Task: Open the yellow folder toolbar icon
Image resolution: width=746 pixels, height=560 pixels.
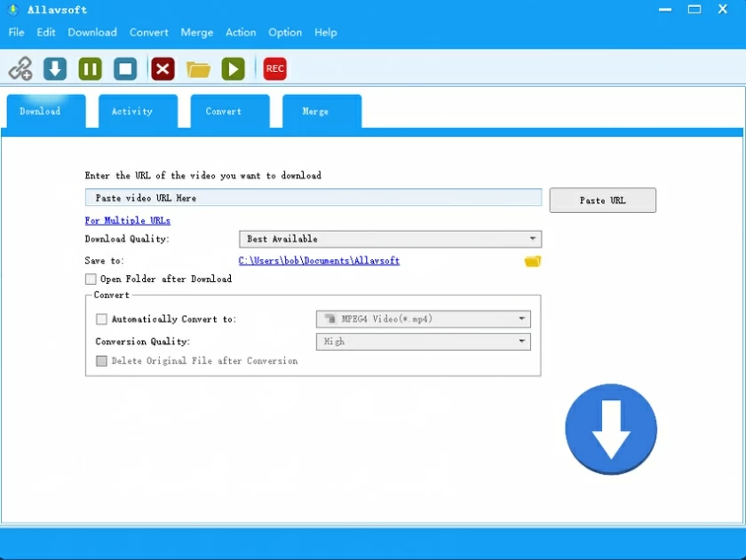Action: point(198,69)
